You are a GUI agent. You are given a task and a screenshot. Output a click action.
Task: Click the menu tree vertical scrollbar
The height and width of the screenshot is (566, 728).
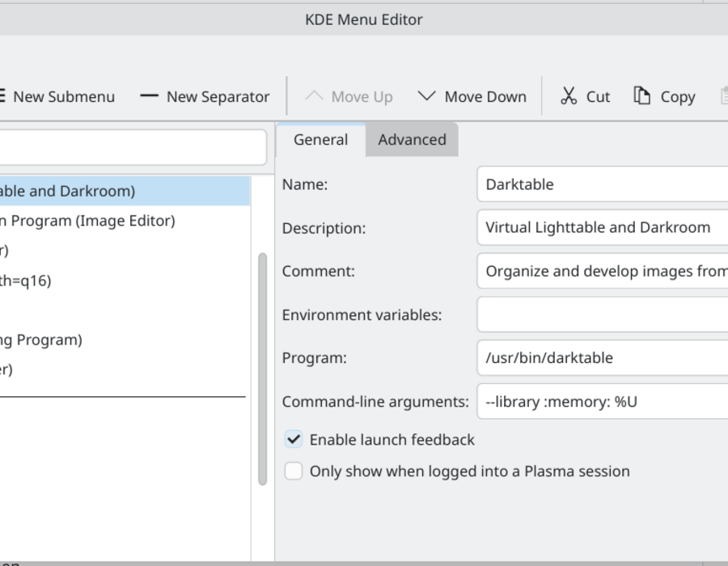[x=262, y=369]
